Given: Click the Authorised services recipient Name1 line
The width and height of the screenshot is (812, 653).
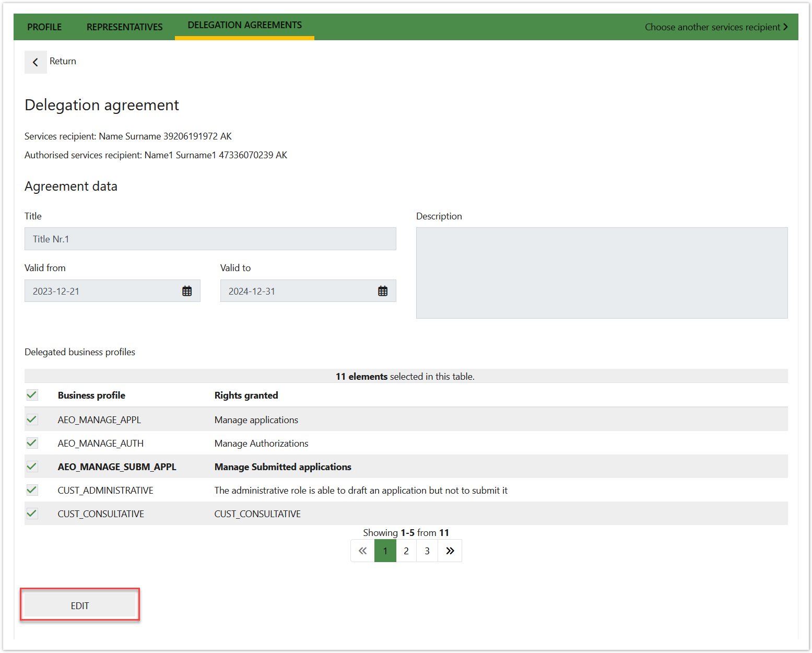Looking at the screenshot, I should [x=156, y=155].
